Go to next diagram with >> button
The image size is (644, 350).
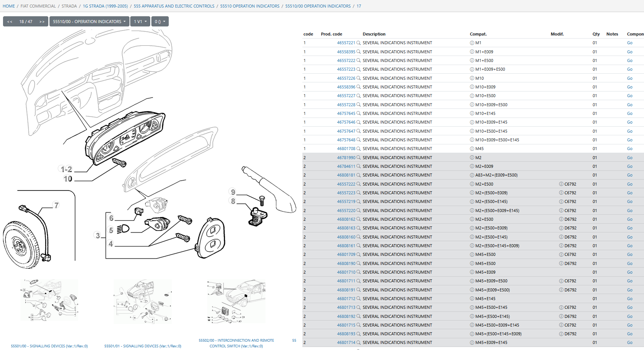42,22
